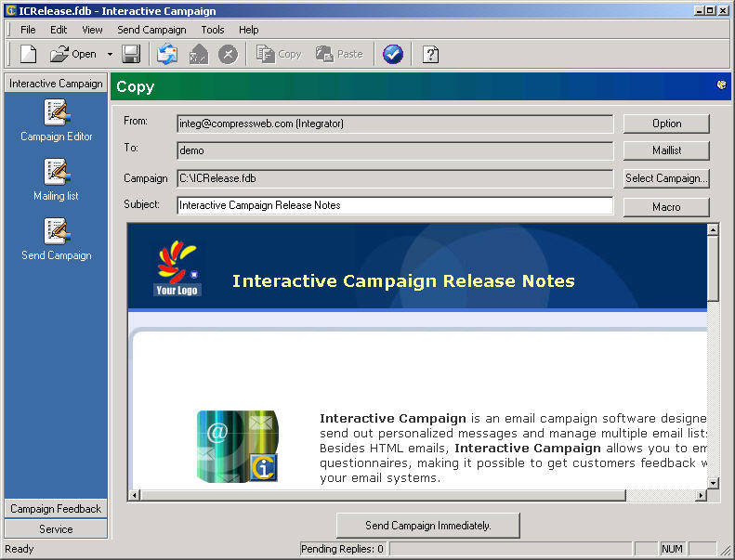Switch to the Service panel
Image resolution: width=735 pixels, height=560 pixels.
[x=56, y=529]
